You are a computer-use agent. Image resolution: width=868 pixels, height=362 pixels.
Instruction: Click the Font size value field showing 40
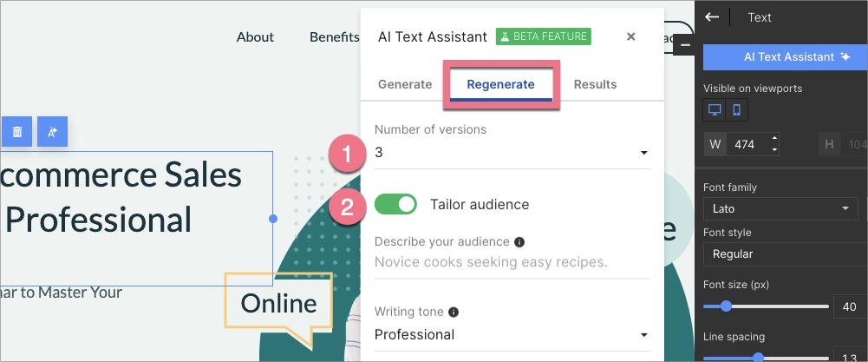click(849, 307)
